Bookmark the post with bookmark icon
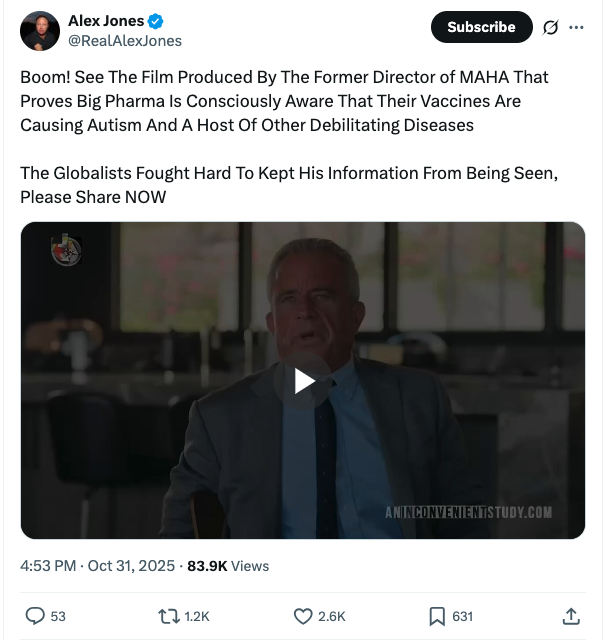This screenshot has width=606, height=640. pos(437,616)
